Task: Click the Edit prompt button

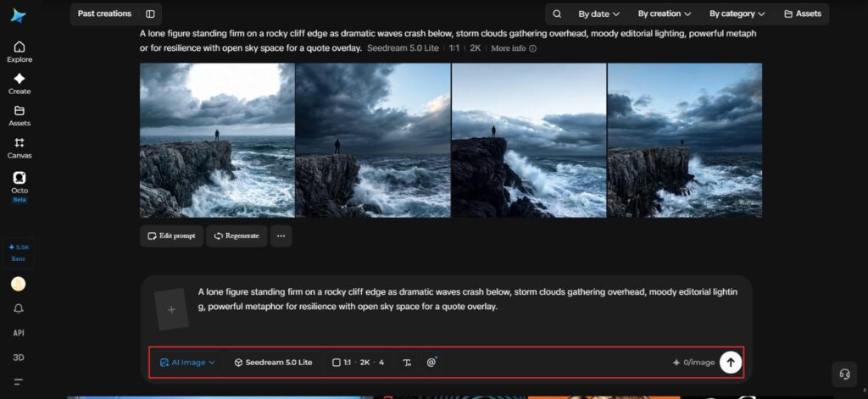Action: (171, 236)
